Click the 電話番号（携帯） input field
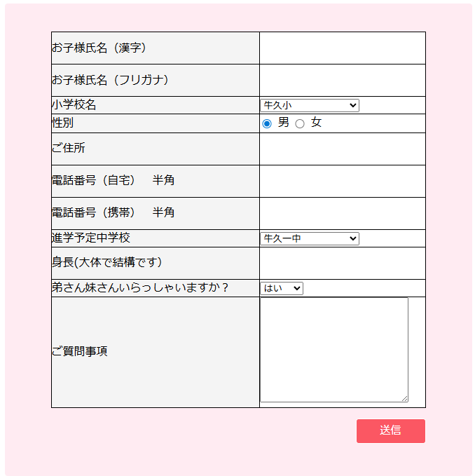 coord(342,213)
